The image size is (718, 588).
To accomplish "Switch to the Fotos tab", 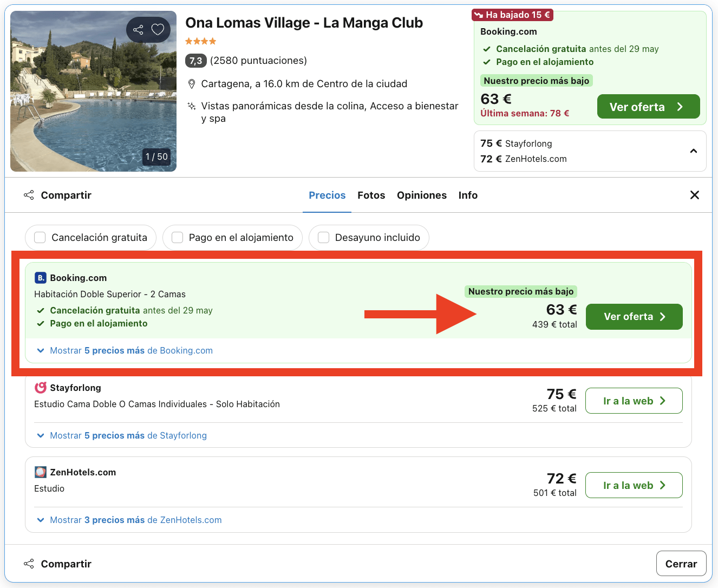I will [x=371, y=195].
